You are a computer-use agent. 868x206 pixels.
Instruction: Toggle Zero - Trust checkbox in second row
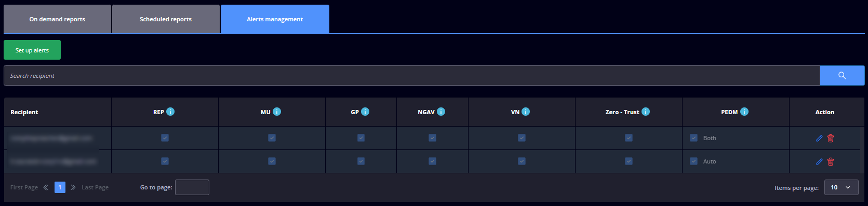click(629, 161)
